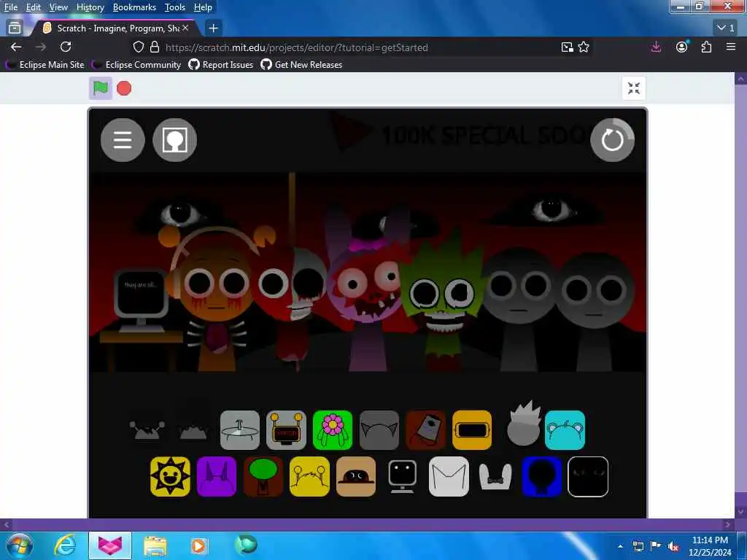Select the bunny ears bowtie icon
This screenshot has width=747, height=560.
tap(495, 476)
